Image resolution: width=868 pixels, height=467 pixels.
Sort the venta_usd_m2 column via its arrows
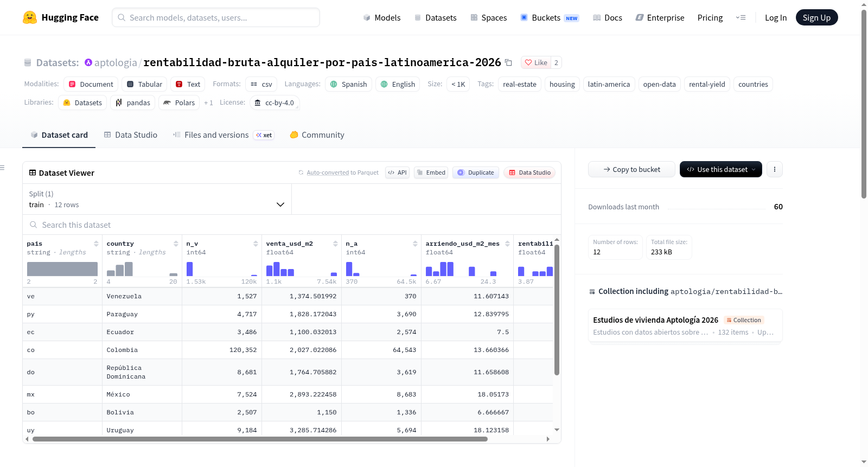(x=335, y=244)
